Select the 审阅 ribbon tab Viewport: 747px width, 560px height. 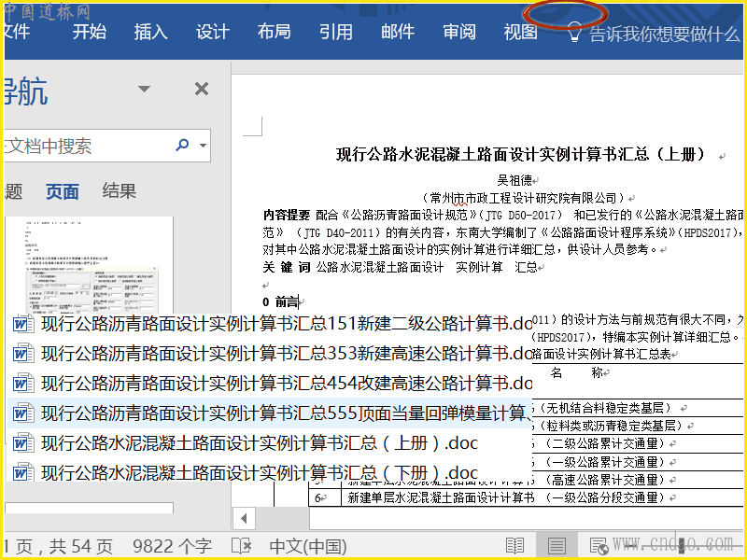(x=459, y=32)
